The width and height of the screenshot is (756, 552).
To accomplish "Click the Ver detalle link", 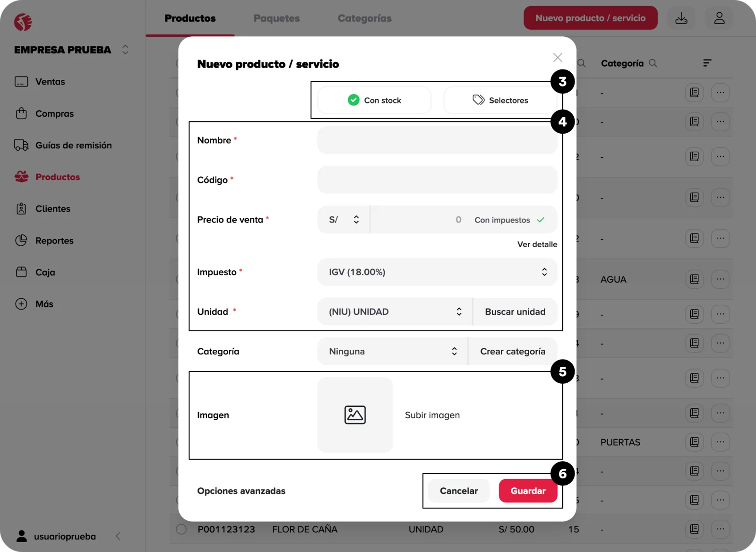I will pos(537,244).
